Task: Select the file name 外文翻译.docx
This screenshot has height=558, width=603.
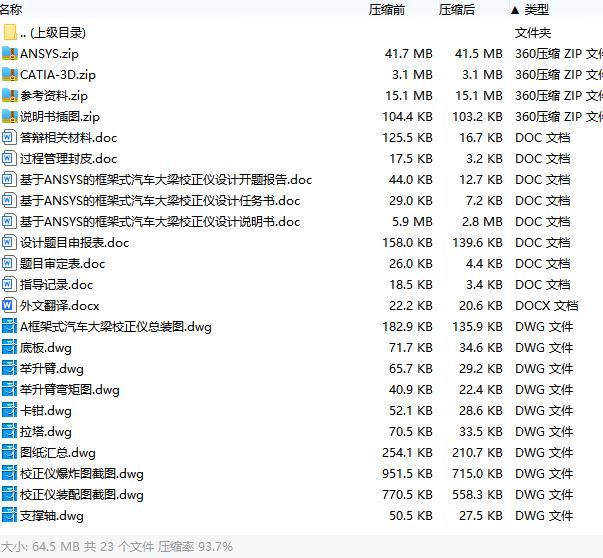Action: 60,306
